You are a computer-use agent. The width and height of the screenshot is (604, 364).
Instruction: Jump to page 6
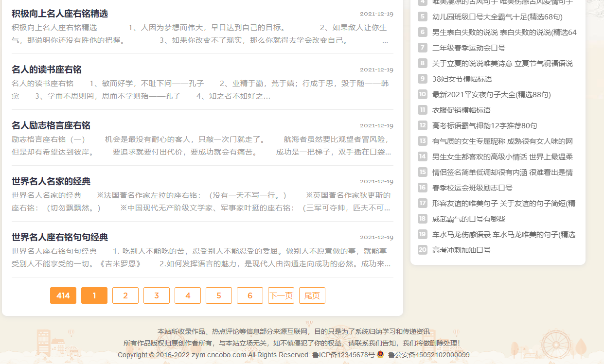(249, 295)
